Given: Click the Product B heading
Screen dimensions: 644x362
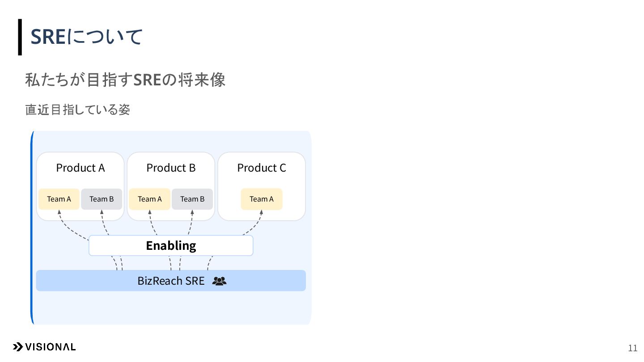Looking at the screenshot, I should (171, 168).
